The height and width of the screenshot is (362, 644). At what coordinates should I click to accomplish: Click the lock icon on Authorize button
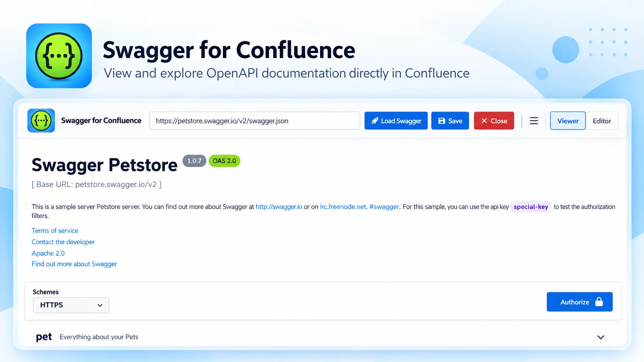(x=599, y=302)
